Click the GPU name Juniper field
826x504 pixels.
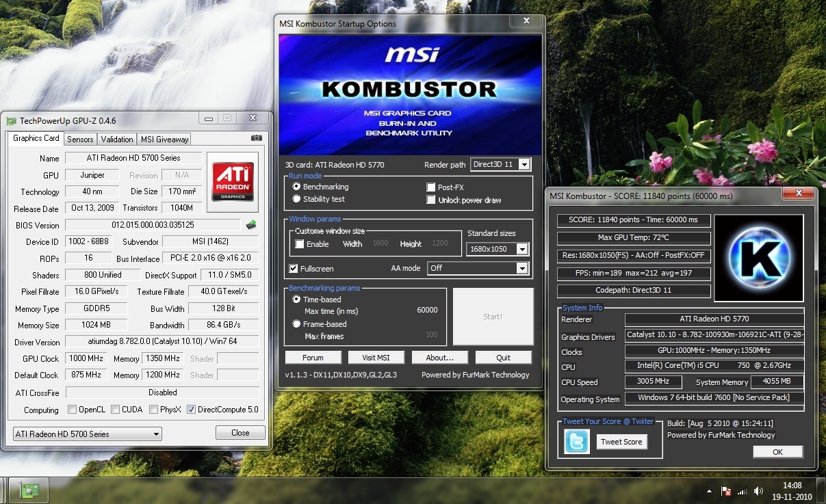click(92, 175)
